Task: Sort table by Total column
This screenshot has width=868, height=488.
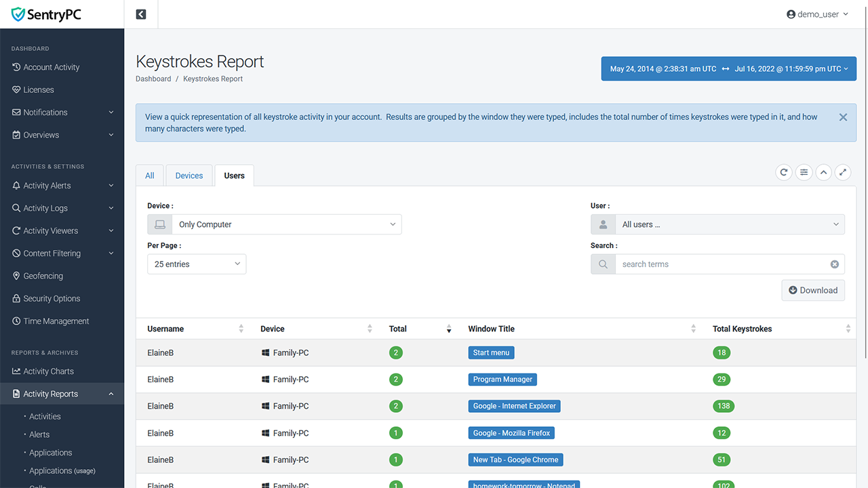Action: pos(420,329)
